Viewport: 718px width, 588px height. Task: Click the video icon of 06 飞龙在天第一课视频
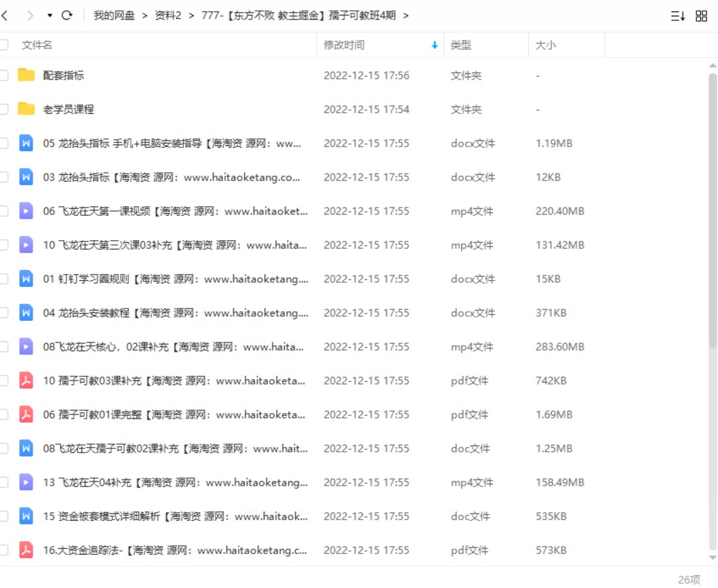(x=26, y=211)
